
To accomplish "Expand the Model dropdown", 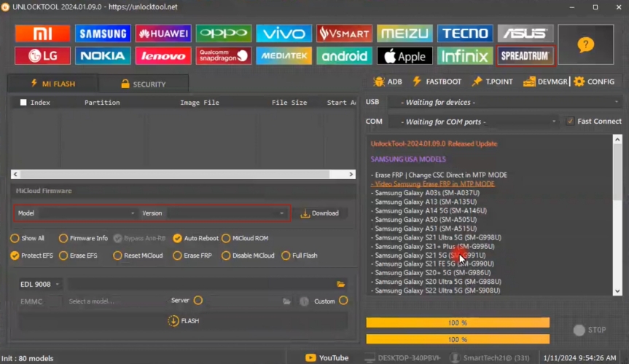I will pyautogui.click(x=87, y=213).
